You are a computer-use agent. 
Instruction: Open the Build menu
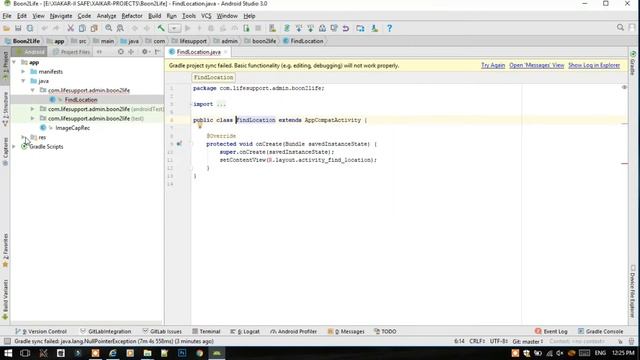coord(154,16)
